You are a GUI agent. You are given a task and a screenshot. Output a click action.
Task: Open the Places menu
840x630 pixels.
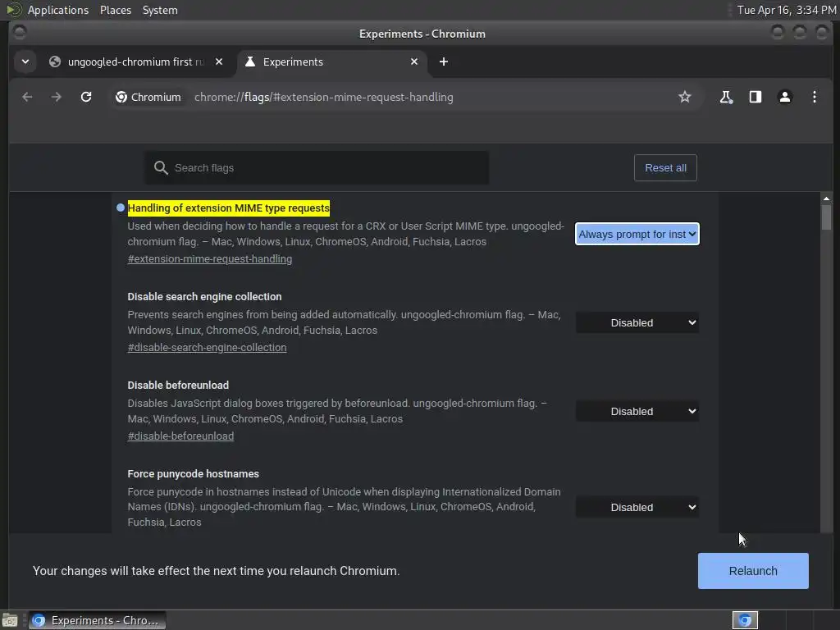(115, 10)
